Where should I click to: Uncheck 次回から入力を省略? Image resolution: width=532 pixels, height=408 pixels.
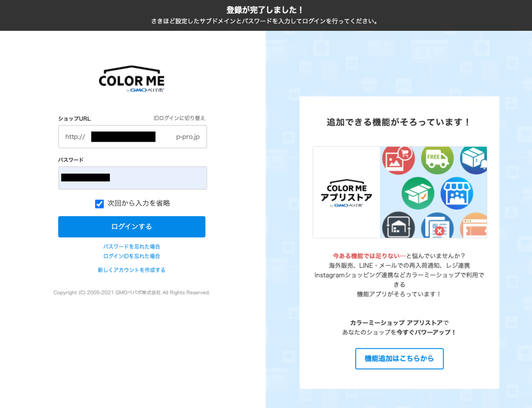point(99,204)
